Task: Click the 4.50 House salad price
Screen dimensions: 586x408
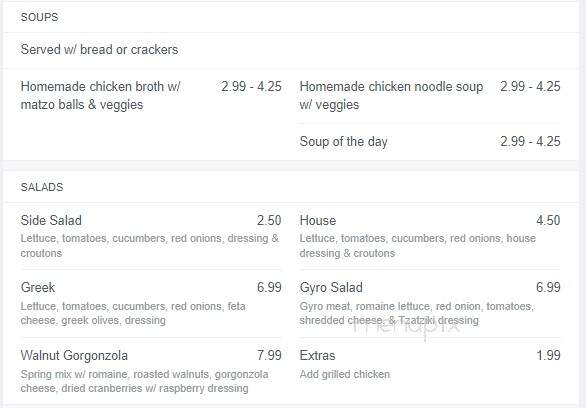Action: pos(548,220)
